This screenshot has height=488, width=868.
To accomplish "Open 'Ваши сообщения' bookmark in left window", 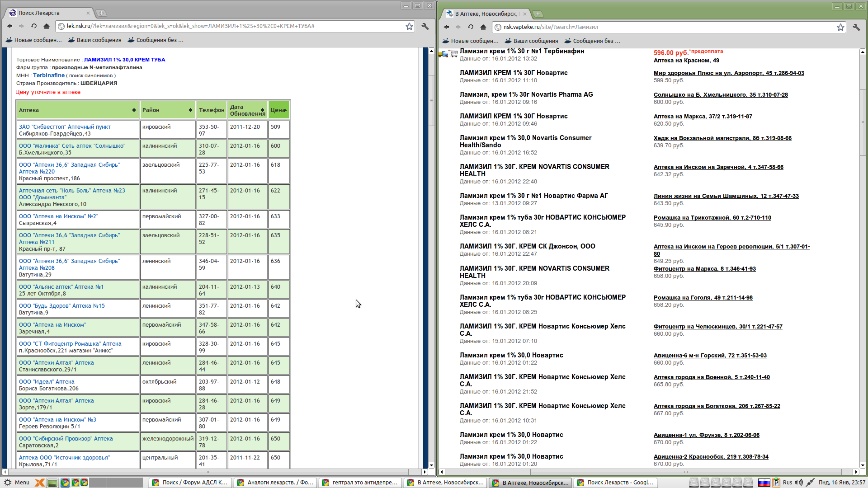I will click(x=95, y=40).
